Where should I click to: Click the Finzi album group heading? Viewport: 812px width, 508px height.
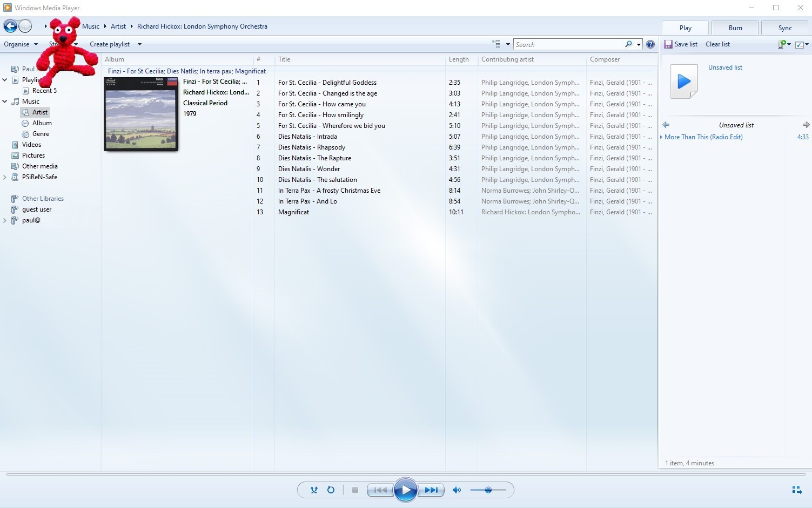(x=187, y=71)
